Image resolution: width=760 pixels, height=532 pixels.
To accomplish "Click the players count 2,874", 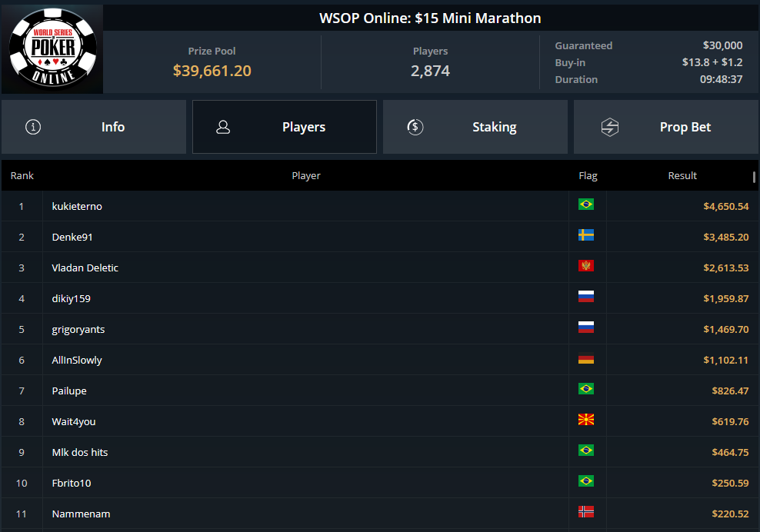I will (x=430, y=71).
